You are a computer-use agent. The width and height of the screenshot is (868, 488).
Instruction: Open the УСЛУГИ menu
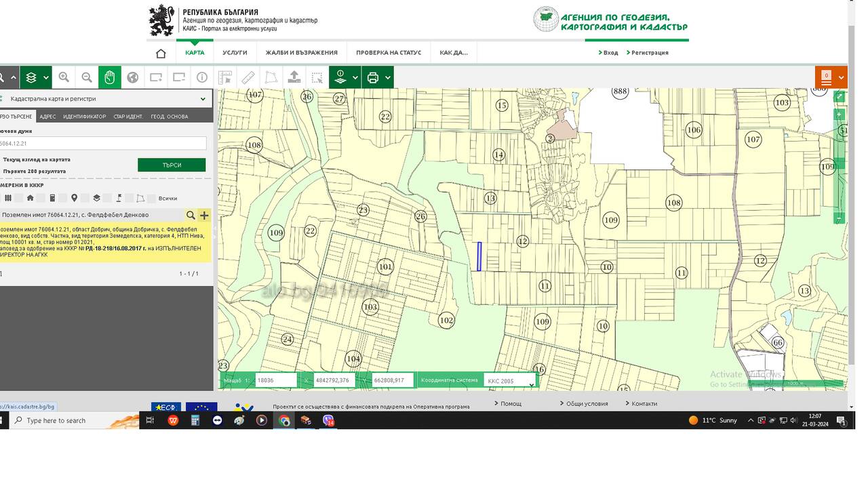(235, 52)
